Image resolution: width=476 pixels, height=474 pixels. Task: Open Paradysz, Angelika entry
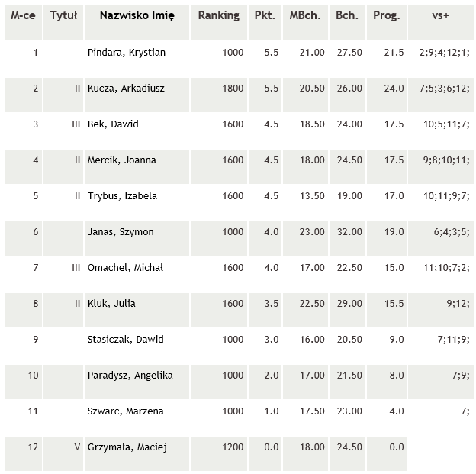130,376
